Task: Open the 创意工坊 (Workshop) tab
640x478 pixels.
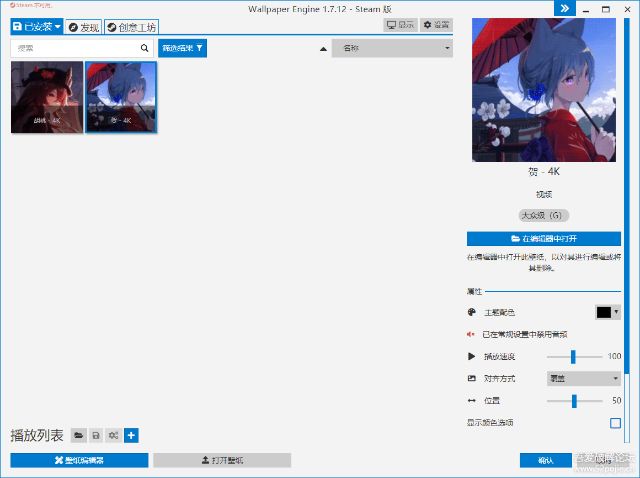Action: click(x=131, y=27)
